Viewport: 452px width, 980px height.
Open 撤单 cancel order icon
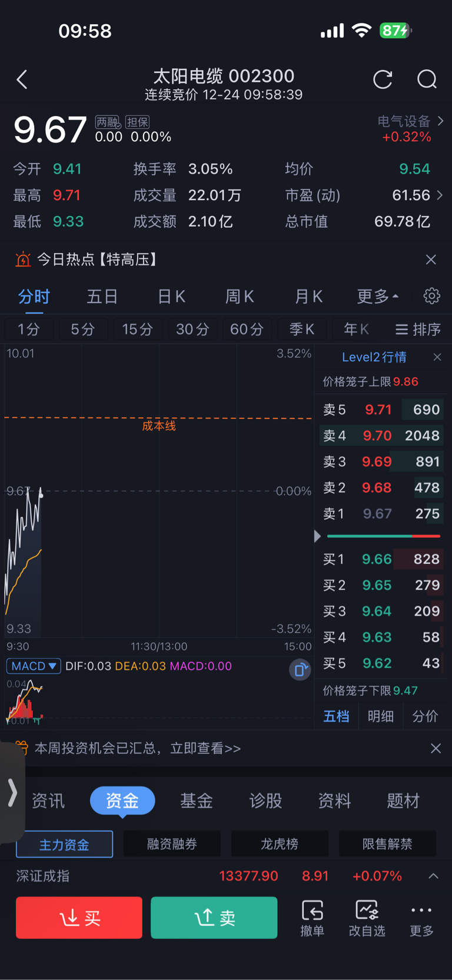[312, 917]
